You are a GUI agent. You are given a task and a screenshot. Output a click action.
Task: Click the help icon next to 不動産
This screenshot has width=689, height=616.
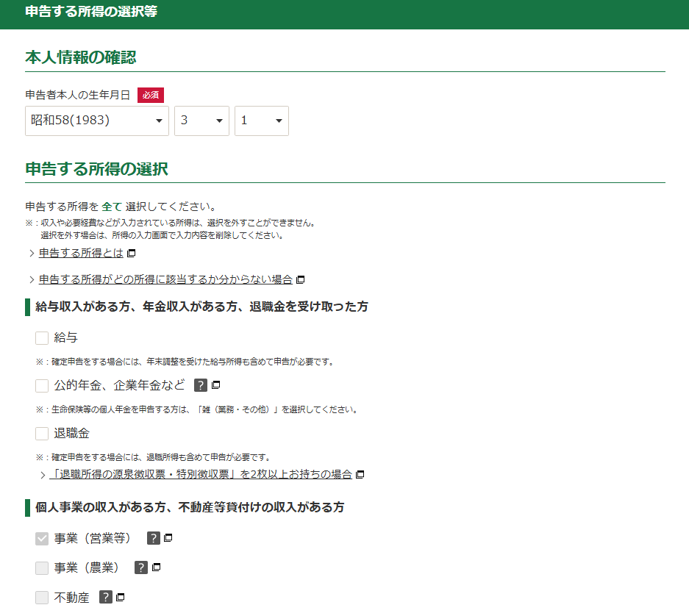click(x=106, y=598)
